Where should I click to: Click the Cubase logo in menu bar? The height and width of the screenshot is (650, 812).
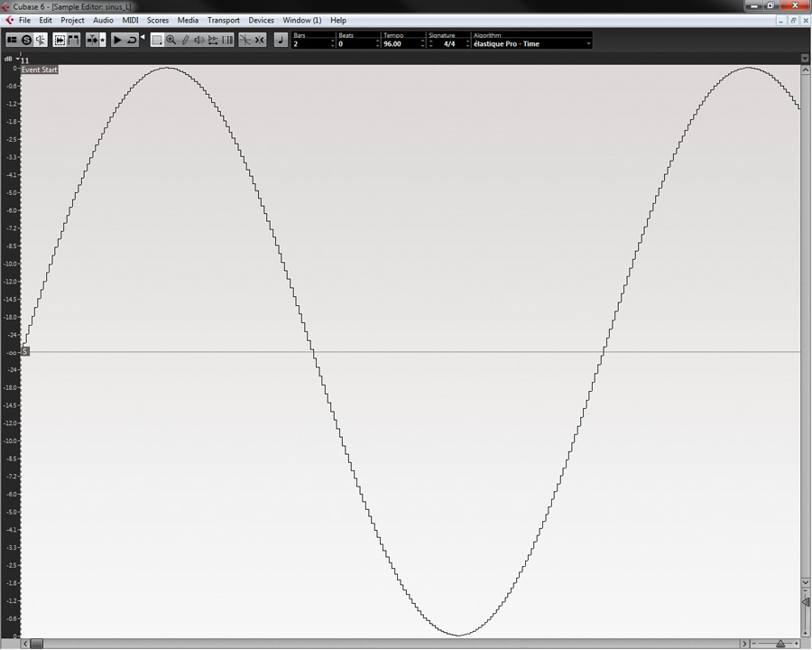click(x=9, y=20)
